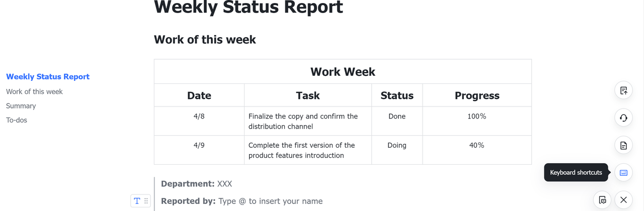Click the Status column header cell
644x211 pixels.
(x=397, y=95)
